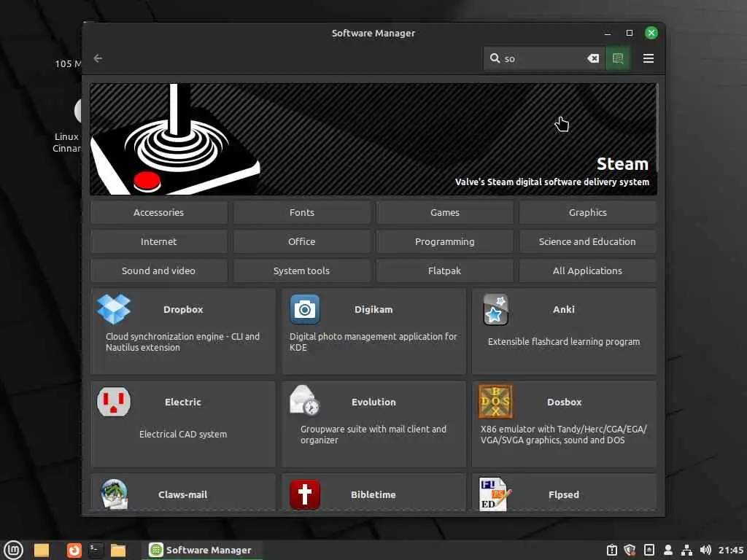Click 'Electrical CAD system' description

click(x=183, y=435)
